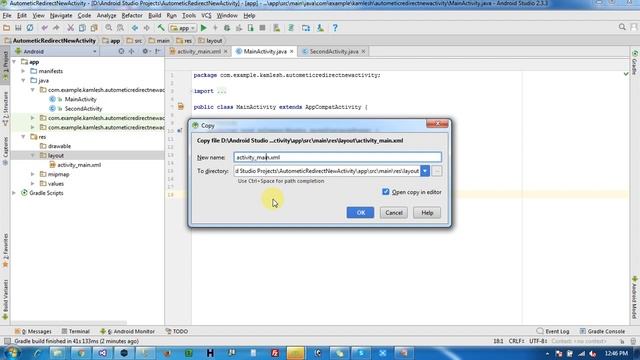
Task: Open the SDK Manager toolbar icon
Action: (320, 28)
